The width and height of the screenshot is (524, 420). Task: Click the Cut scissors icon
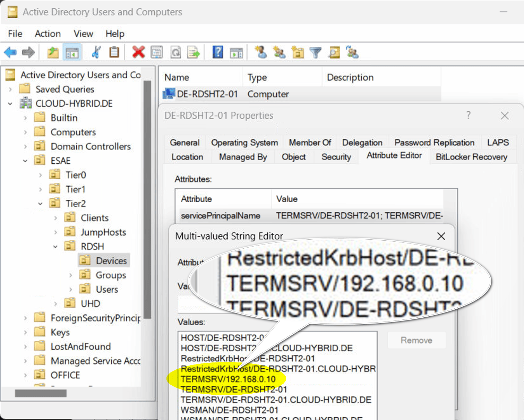96,52
